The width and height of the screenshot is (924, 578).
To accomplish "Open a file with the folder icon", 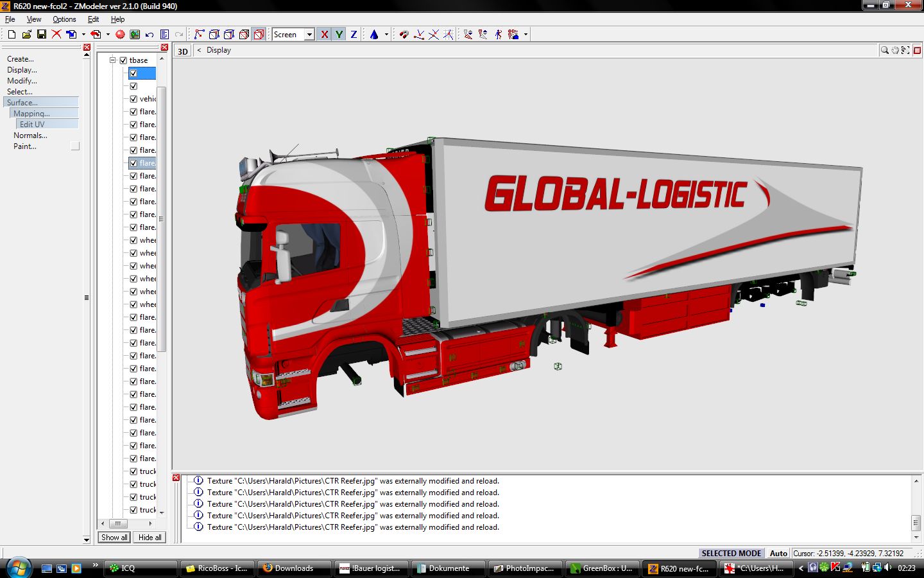I will 26,34.
